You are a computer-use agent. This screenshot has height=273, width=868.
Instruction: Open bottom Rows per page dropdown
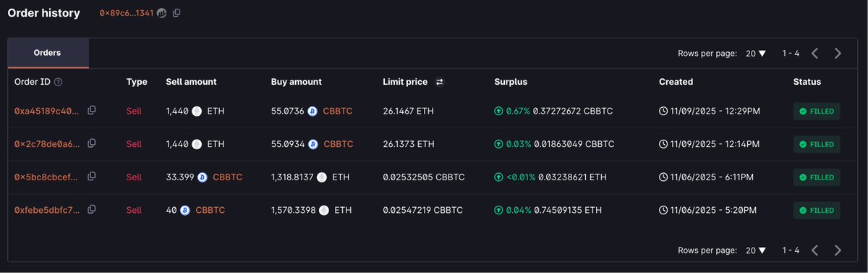[x=756, y=251]
